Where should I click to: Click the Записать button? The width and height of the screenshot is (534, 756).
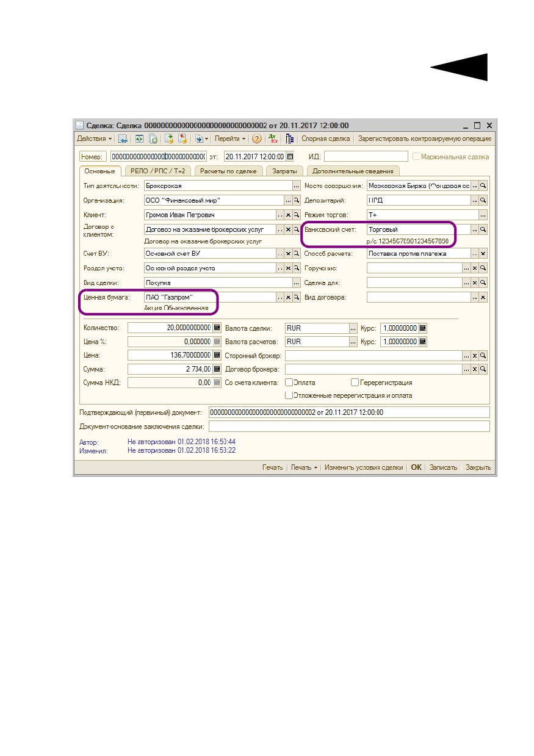(443, 467)
